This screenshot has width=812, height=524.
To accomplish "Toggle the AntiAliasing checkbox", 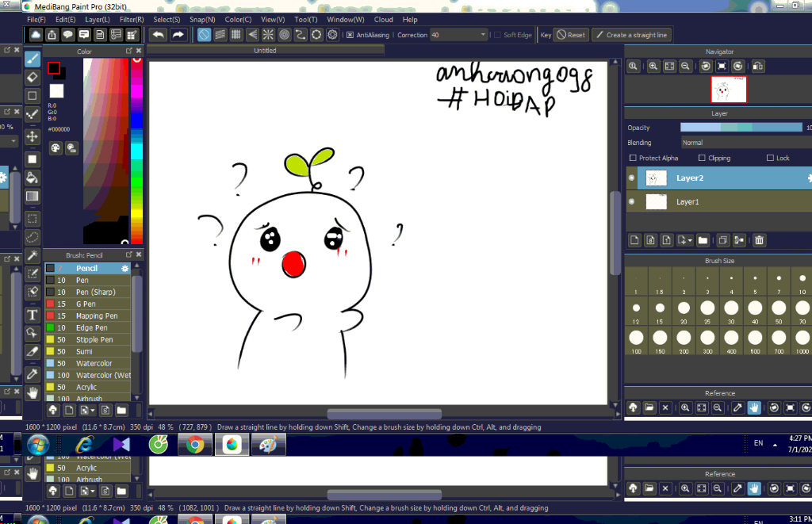I will 350,35.
